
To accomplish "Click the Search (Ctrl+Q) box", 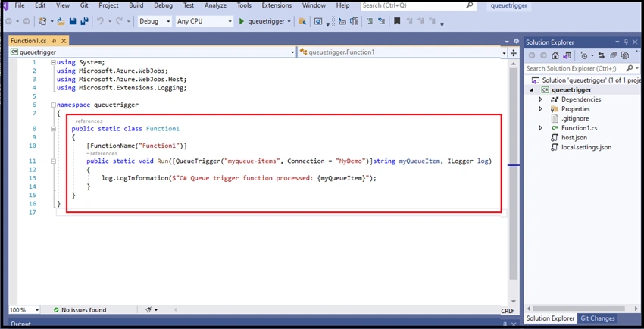I will pyautogui.click(x=418, y=5).
